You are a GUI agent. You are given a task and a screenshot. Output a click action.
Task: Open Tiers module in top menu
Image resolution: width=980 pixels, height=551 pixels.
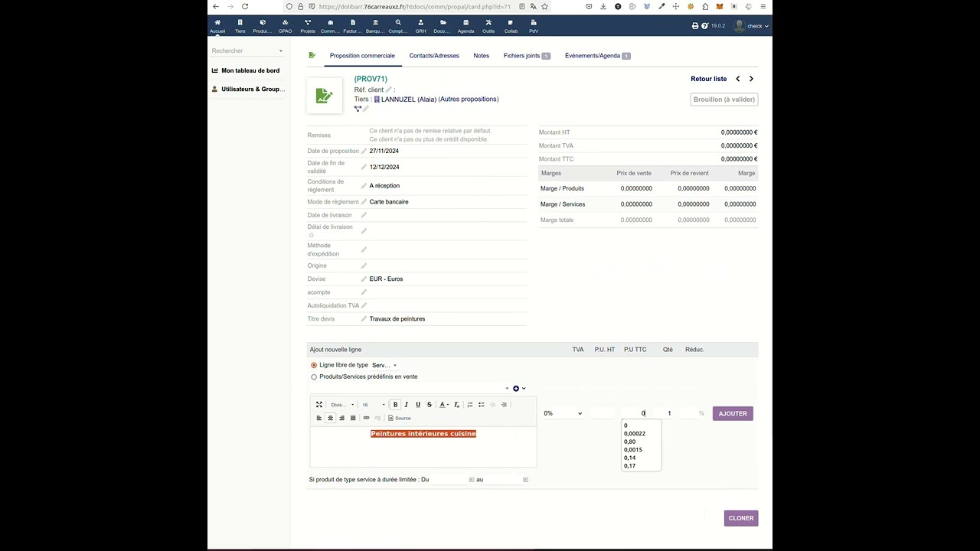(x=240, y=26)
